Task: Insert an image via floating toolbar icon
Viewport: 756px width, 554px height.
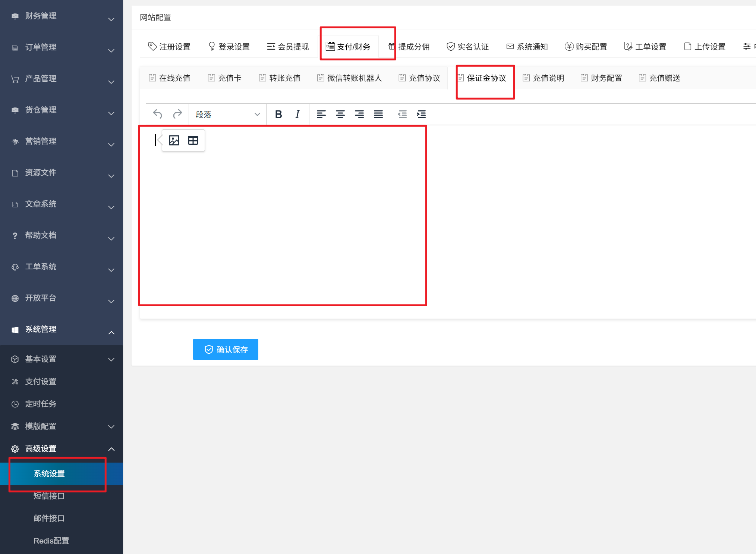Action: click(174, 141)
